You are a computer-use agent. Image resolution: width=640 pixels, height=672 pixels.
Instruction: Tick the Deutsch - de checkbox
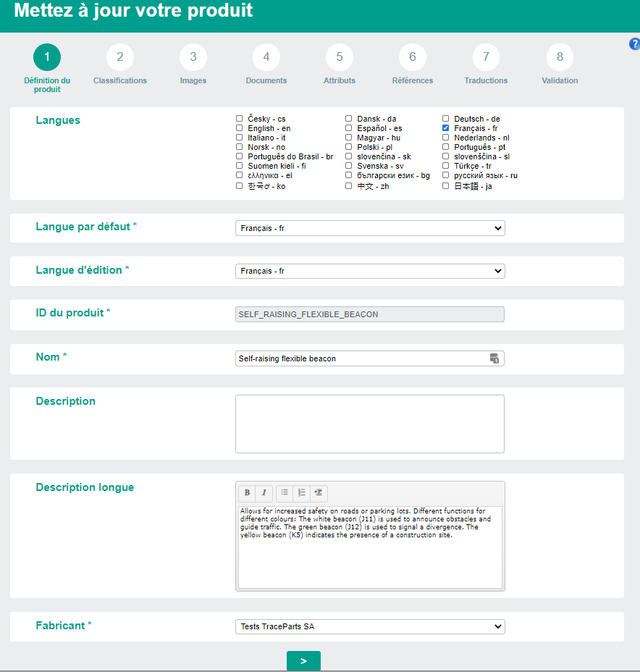pyautogui.click(x=446, y=119)
